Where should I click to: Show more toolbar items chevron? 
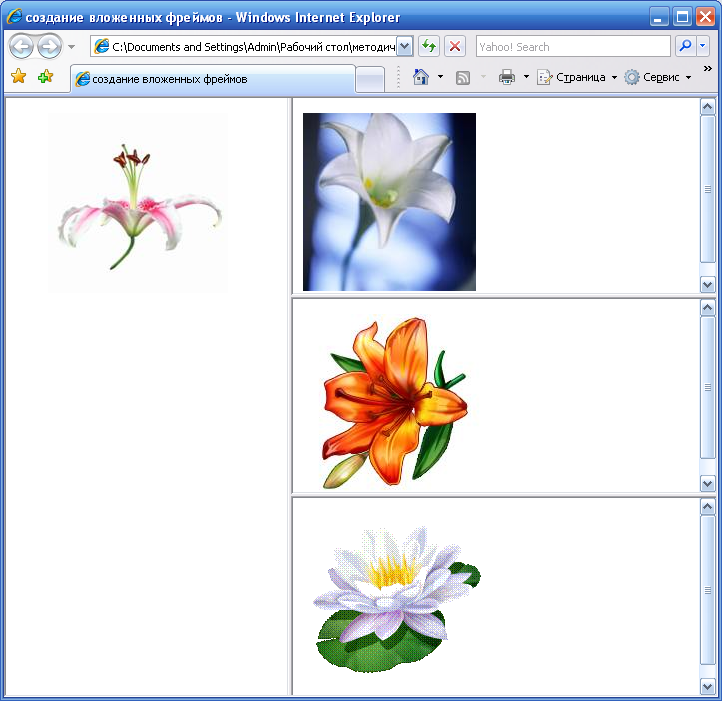pos(708,69)
